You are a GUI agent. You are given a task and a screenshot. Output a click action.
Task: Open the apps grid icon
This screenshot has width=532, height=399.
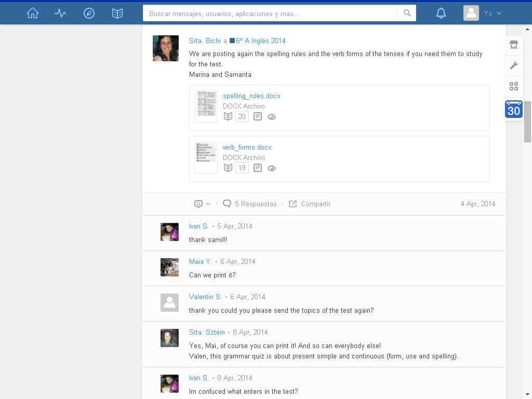tap(514, 86)
